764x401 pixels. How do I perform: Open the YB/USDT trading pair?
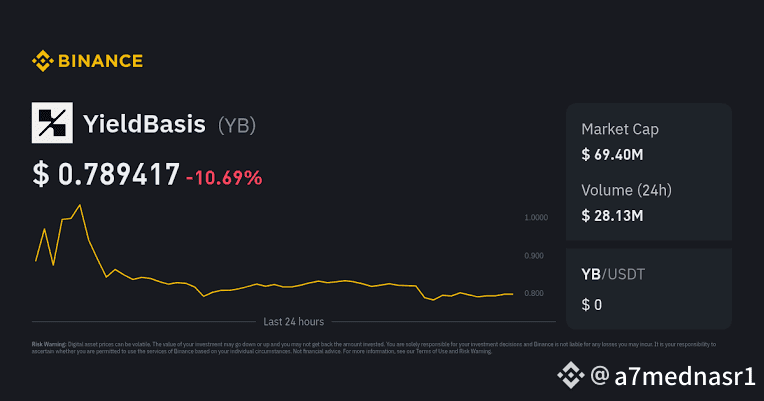(x=614, y=274)
